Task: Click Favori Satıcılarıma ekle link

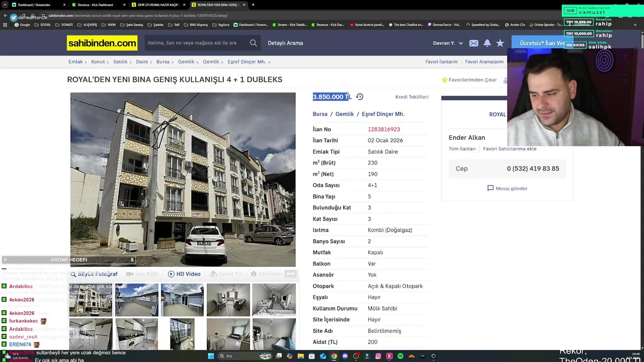Action: 510,149
